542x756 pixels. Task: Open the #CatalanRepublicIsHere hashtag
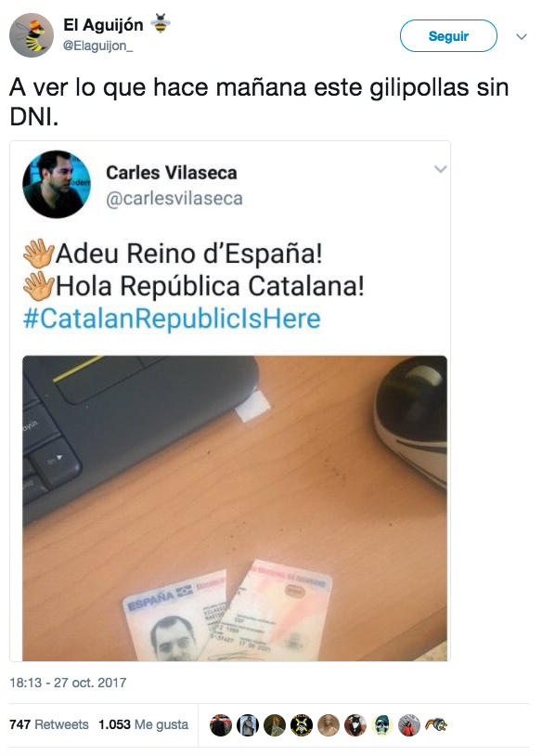click(x=172, y=319)
